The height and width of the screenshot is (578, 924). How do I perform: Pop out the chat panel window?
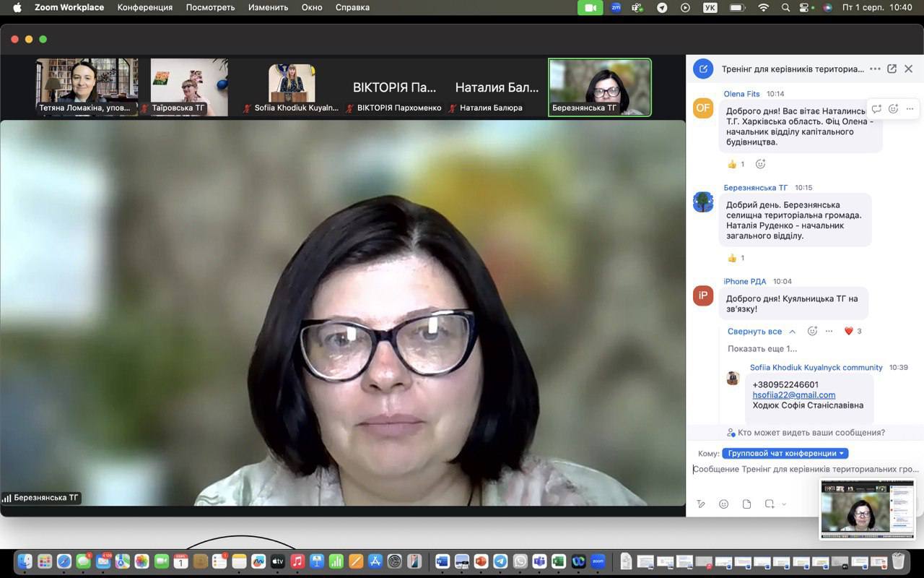pyautogui.click(x=892, y=69)
